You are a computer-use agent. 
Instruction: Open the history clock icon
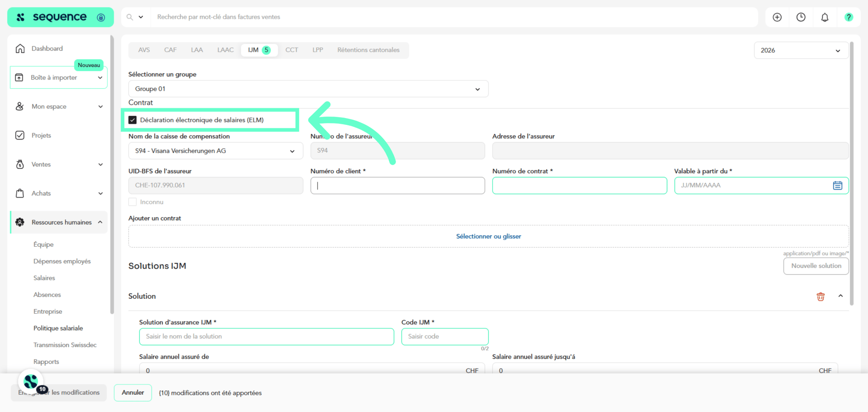(x=801, y=17)
